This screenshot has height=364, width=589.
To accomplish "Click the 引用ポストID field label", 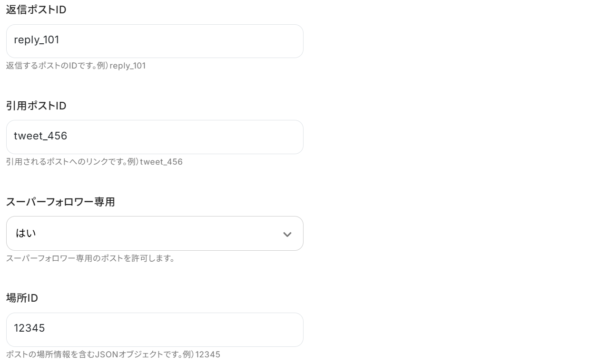I will click(x=36, y=106).
